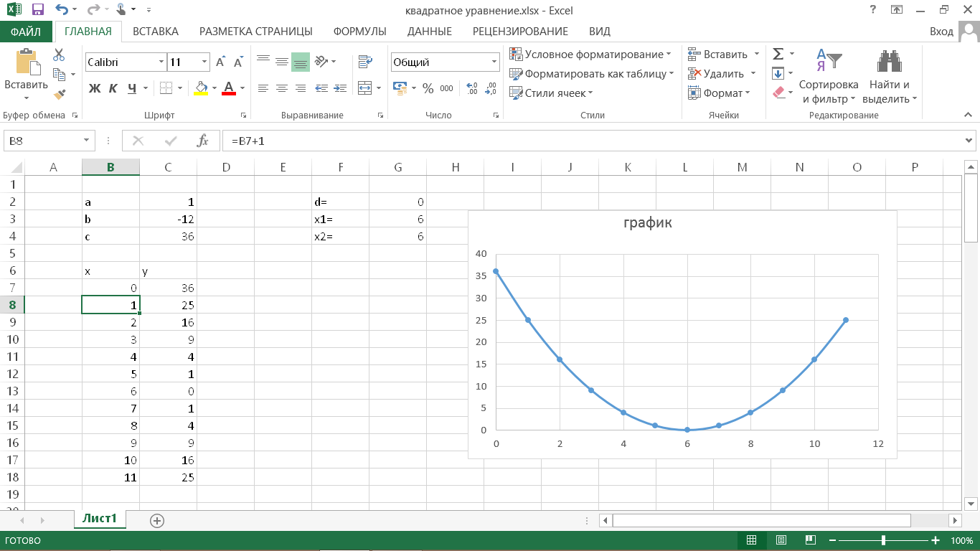Click zoom out minus button
The width and height of the screenshot is (980, 551).
(831, 540)
